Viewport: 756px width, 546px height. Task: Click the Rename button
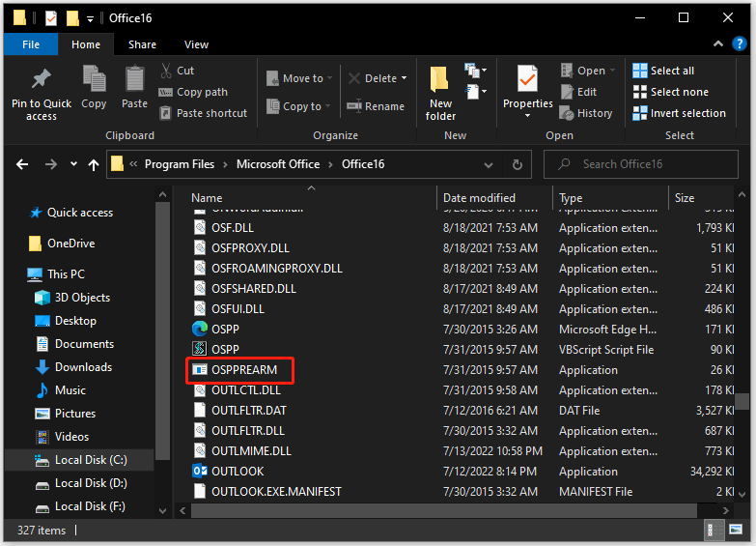coord(377,106)
